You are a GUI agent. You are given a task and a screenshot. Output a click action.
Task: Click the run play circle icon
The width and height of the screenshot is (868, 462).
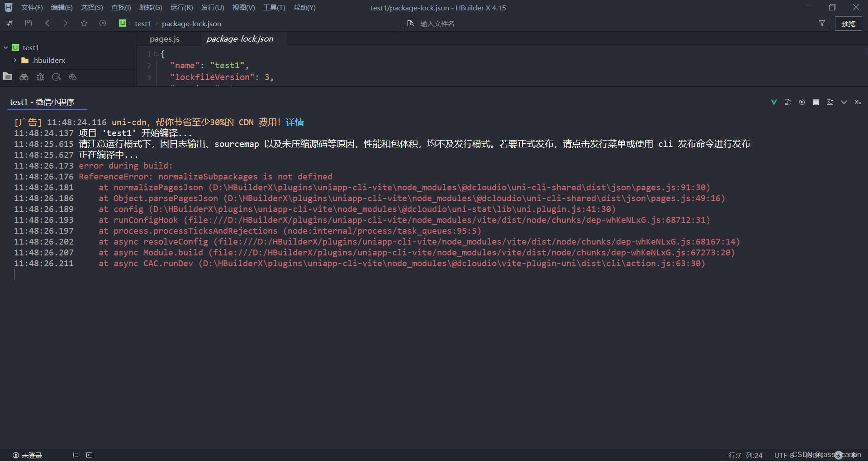click(x=103, y=23)
